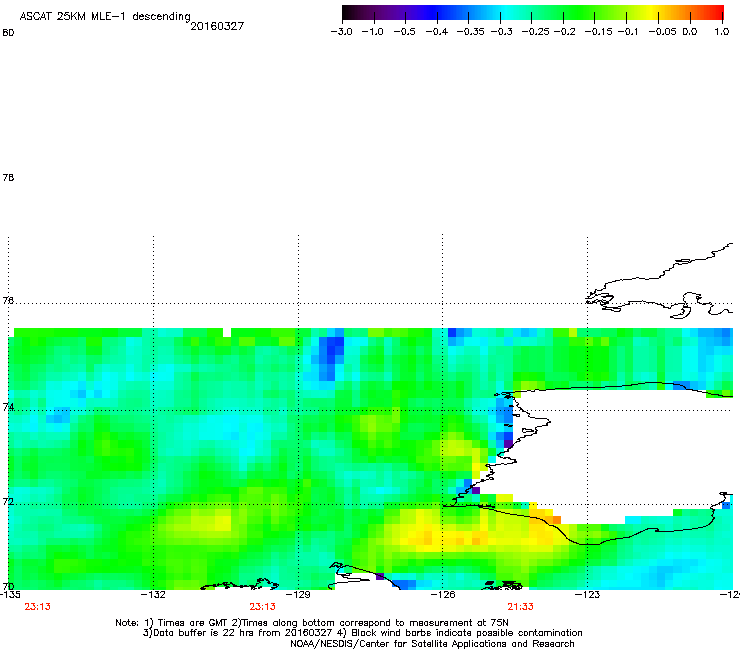This screenshot has width=740, height=650.
Task: Click the -0.25 color scale label
Action: [x=535, y=32]
